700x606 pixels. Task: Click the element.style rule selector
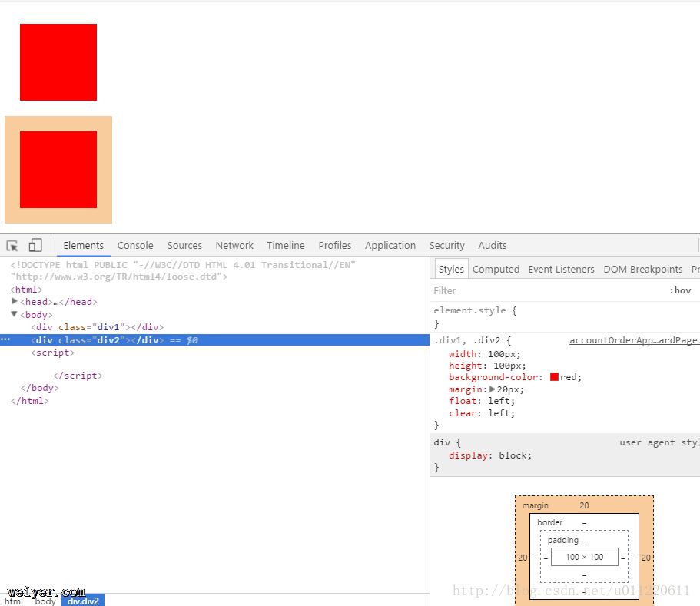click(469, 310)
